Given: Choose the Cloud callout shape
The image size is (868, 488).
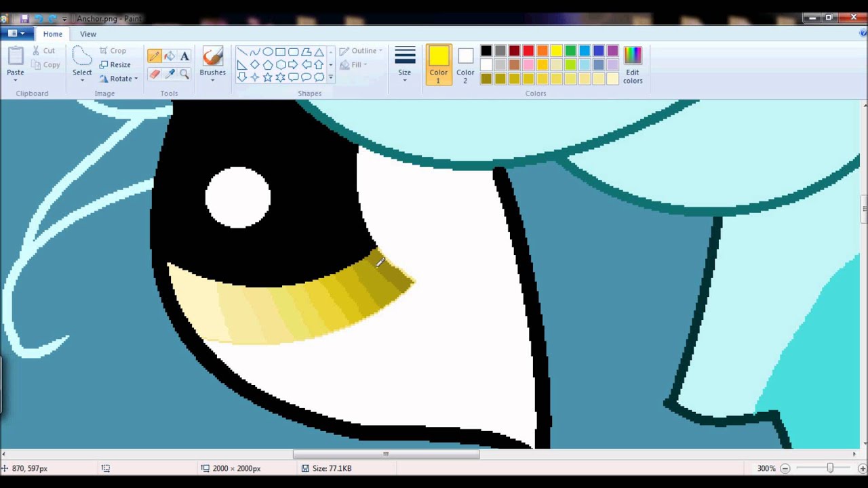Looking at the screenshot, I should 319,77.
